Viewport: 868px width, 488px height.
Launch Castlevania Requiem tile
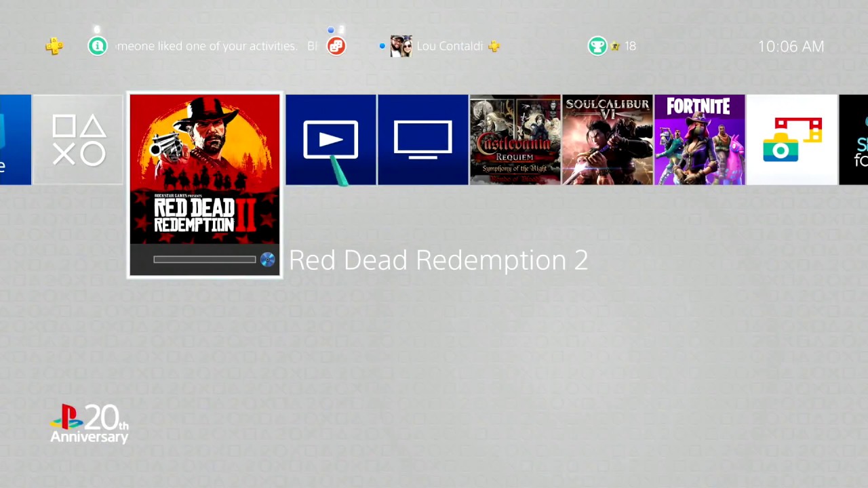tap(515, 140)
